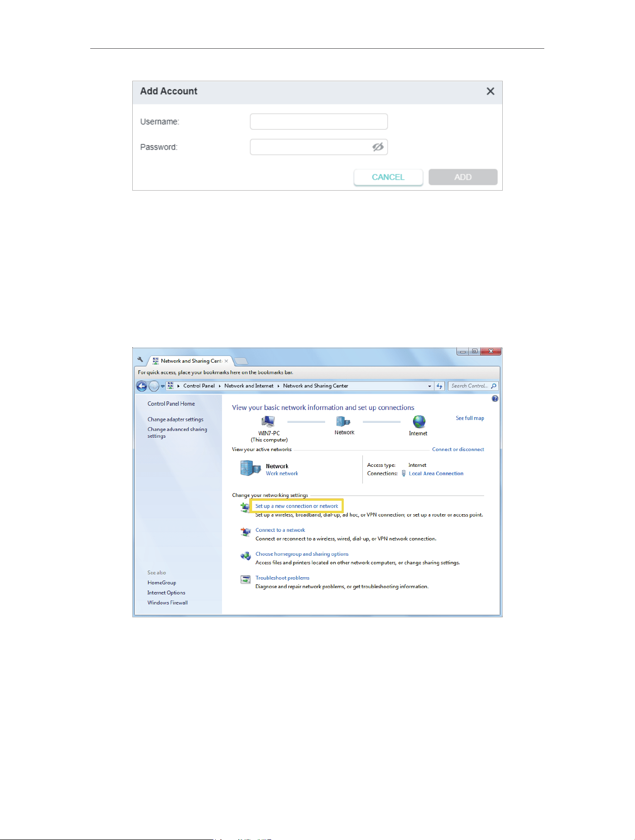Click the Username input field
Image resolution: width=635 pixels, height=840 pixels.
pyautogui.click(x=319, y=122)
